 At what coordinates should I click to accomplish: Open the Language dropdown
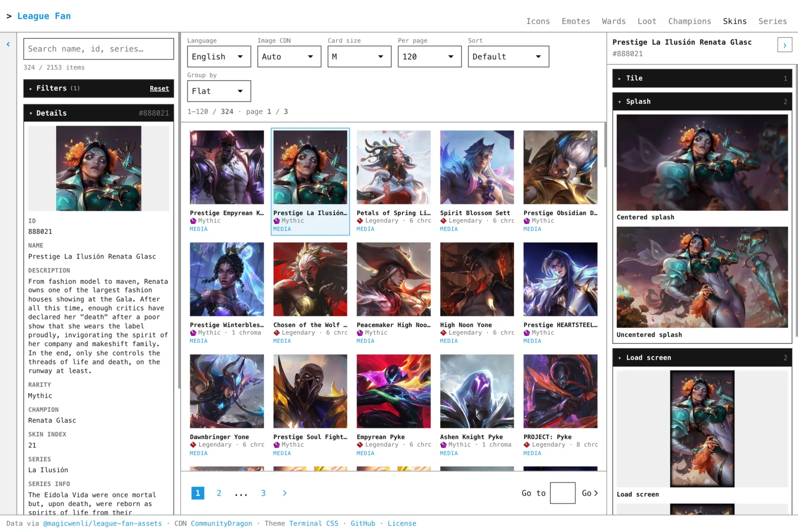[x=219, y=57]
